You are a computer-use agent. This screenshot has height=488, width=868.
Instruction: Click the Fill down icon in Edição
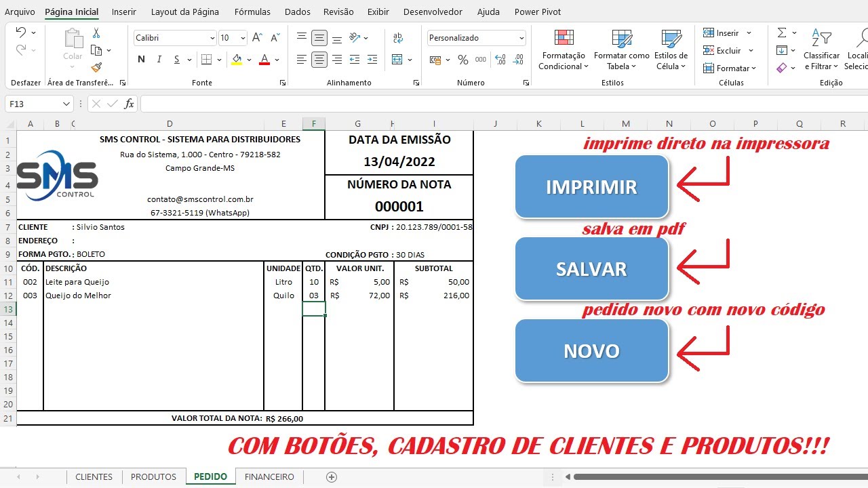781,50
